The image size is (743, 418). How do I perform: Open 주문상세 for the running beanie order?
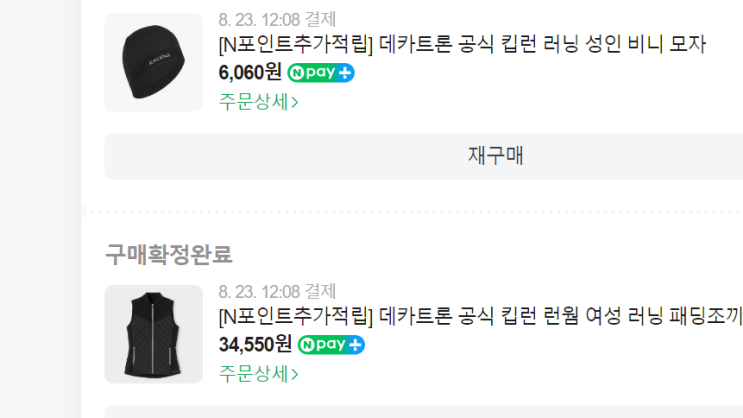pyautogui.click(x=258, y=102)
